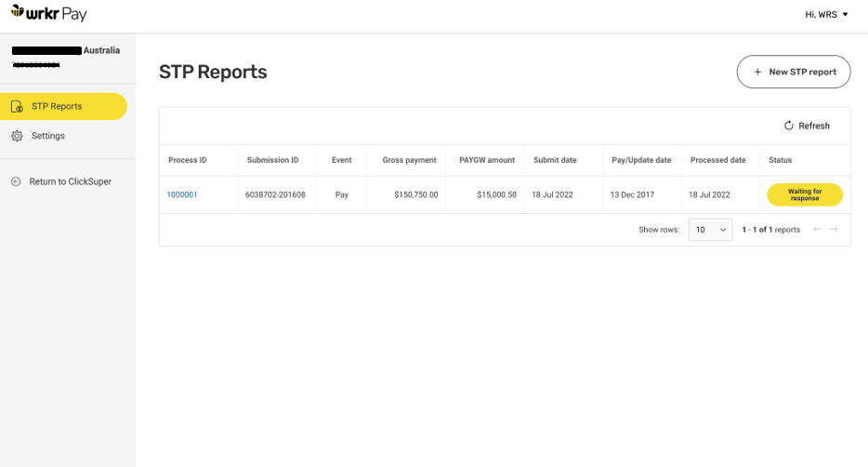This screenshot has height=467, width=868.
Task: Click the Pay event cell
Action: pyautogui.click(x=342, y=194)
